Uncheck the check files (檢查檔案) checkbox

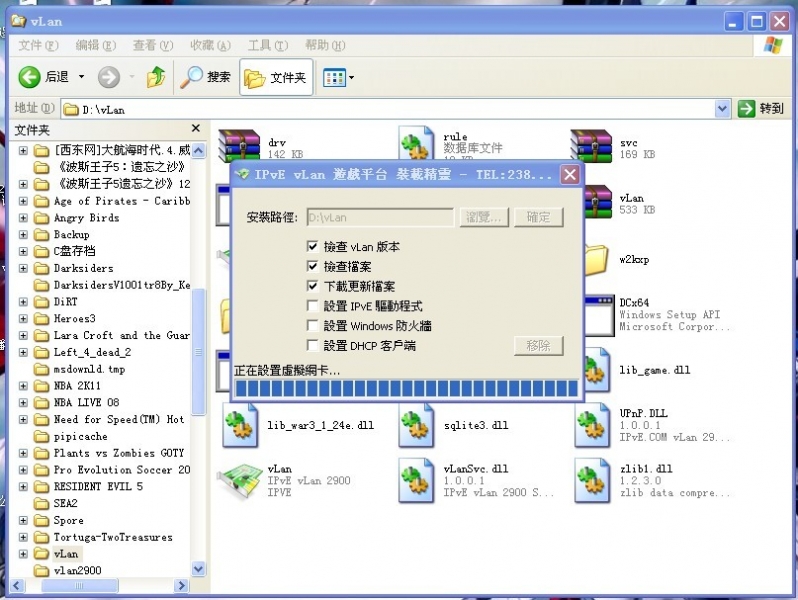click(312, 266)
